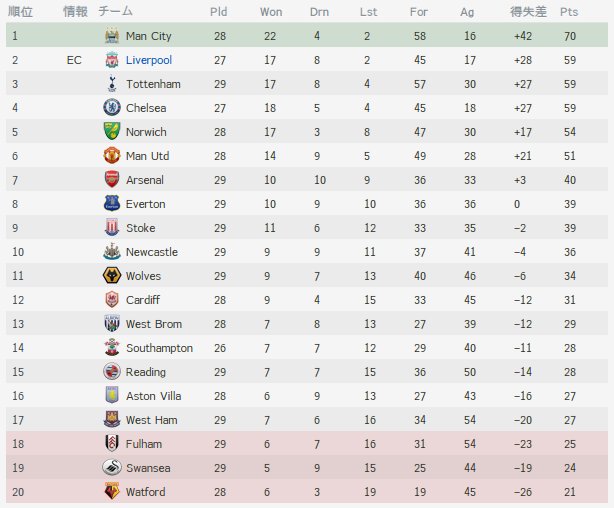Sort by the 順位 position header
Image resolution: width=614 pixels, height=508 pixels.
pos(20,12)
